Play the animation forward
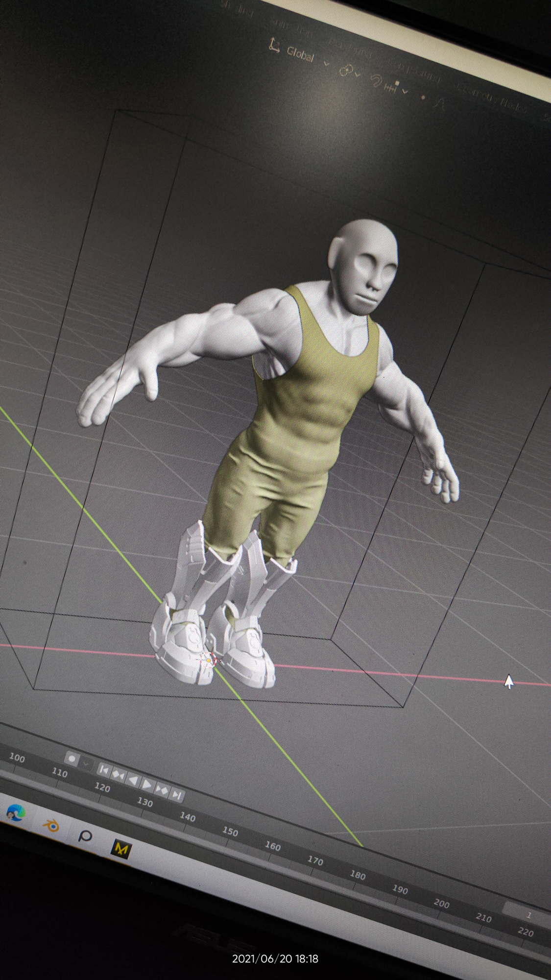 147,784
